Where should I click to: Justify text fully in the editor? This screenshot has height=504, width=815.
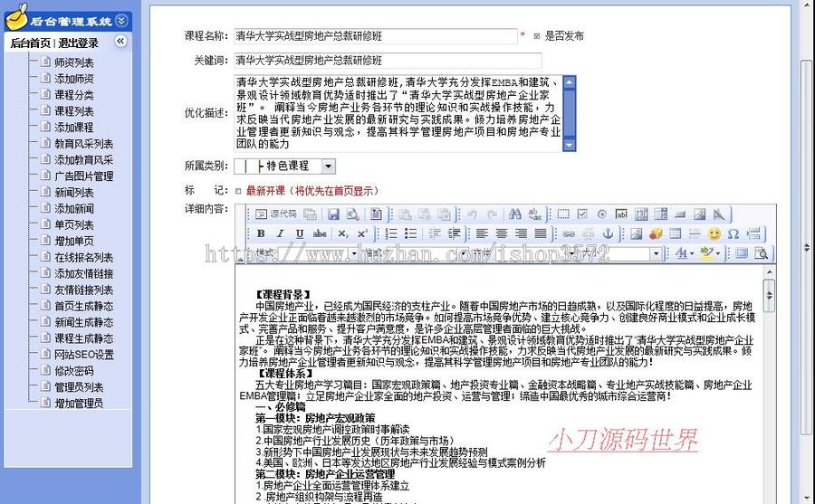(541, 233)
